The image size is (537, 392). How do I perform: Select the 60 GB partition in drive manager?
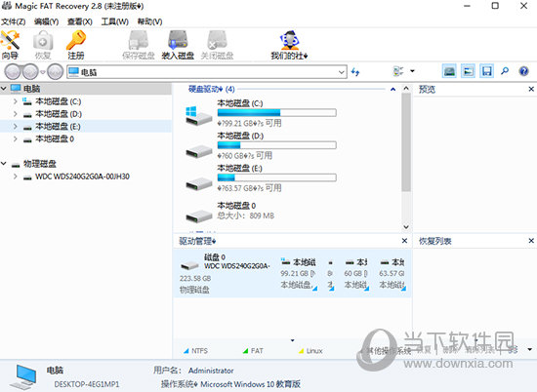356,274
